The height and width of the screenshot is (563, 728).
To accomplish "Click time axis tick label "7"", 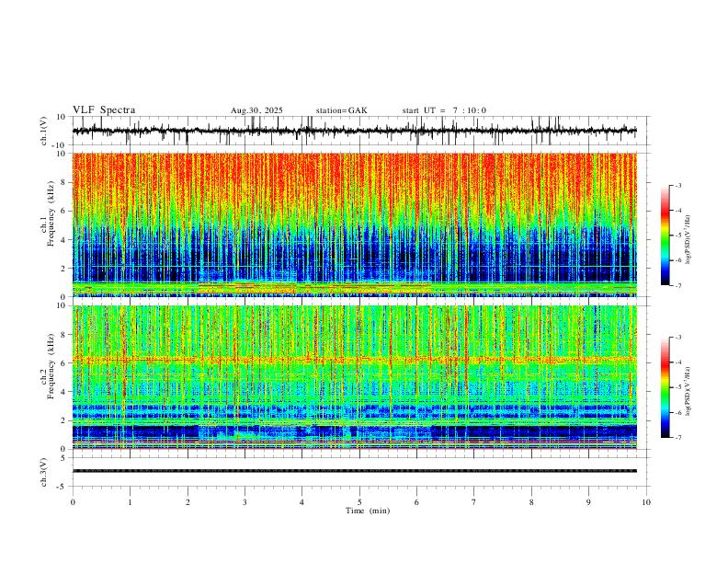I will 474,502.
